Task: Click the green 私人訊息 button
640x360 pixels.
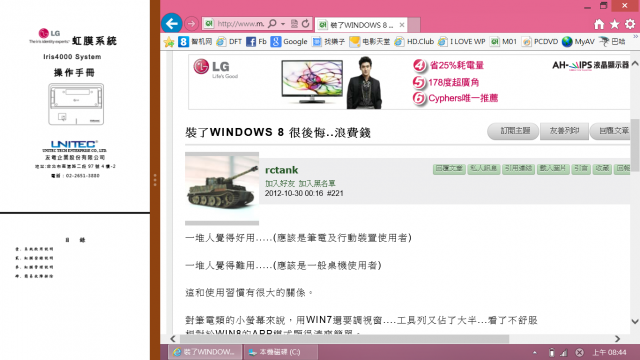Action: click(x=483, y=169)
